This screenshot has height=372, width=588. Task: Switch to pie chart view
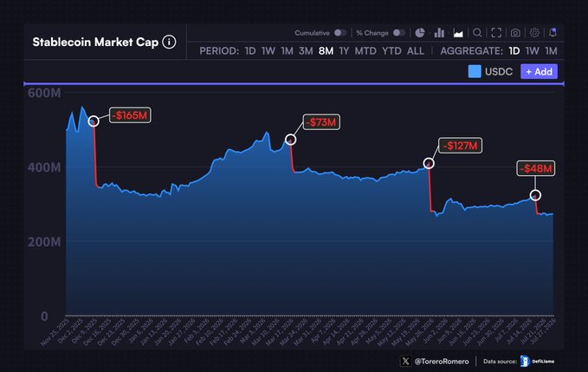(x=420, y=33)
